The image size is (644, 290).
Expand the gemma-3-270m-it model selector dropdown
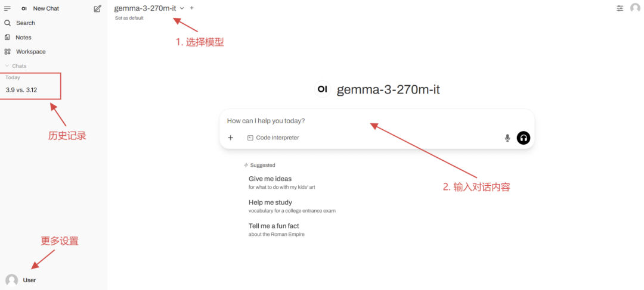[x=149, y=8]
